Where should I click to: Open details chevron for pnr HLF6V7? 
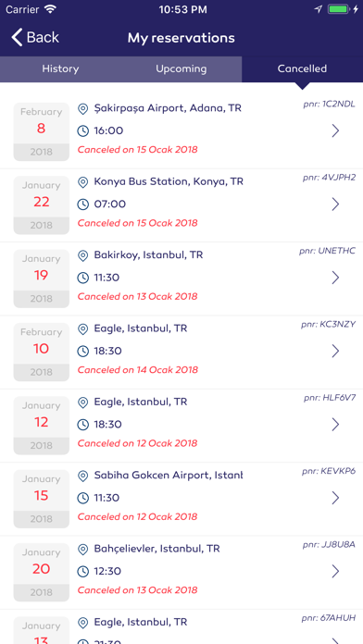(335, 425)
